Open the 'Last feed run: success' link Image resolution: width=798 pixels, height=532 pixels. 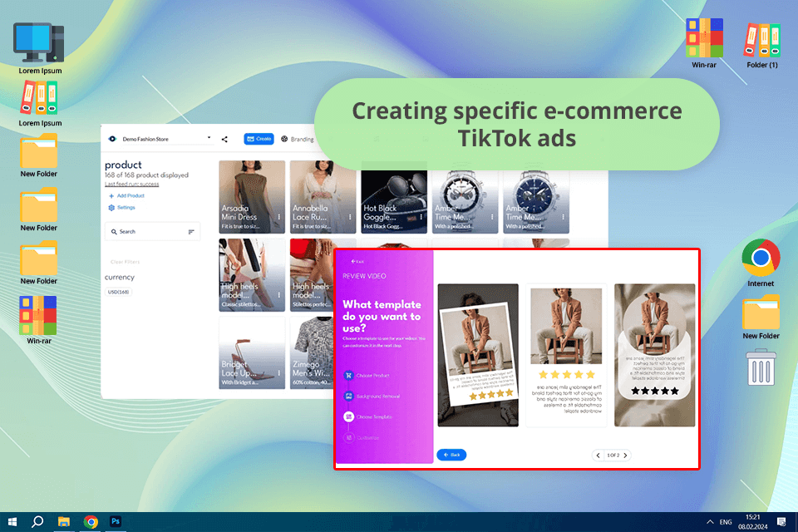click(x=132, y=185)
